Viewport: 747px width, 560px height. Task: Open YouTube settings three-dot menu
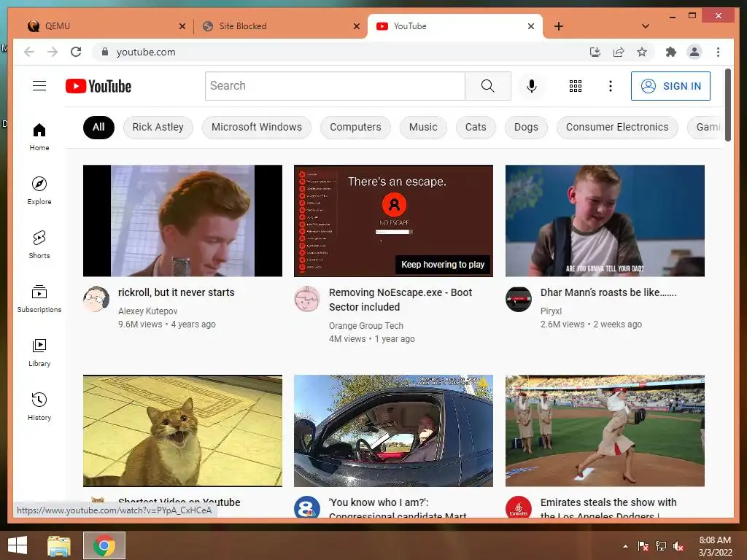611,86
